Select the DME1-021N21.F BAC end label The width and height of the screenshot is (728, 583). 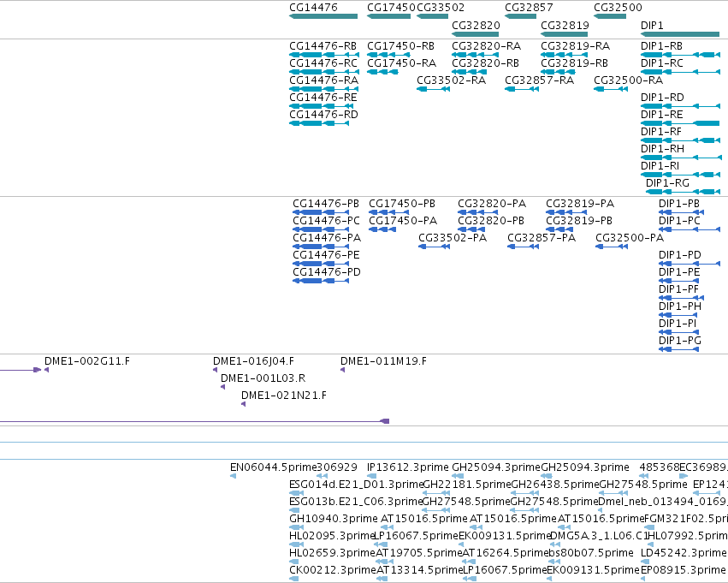point(284,396)
